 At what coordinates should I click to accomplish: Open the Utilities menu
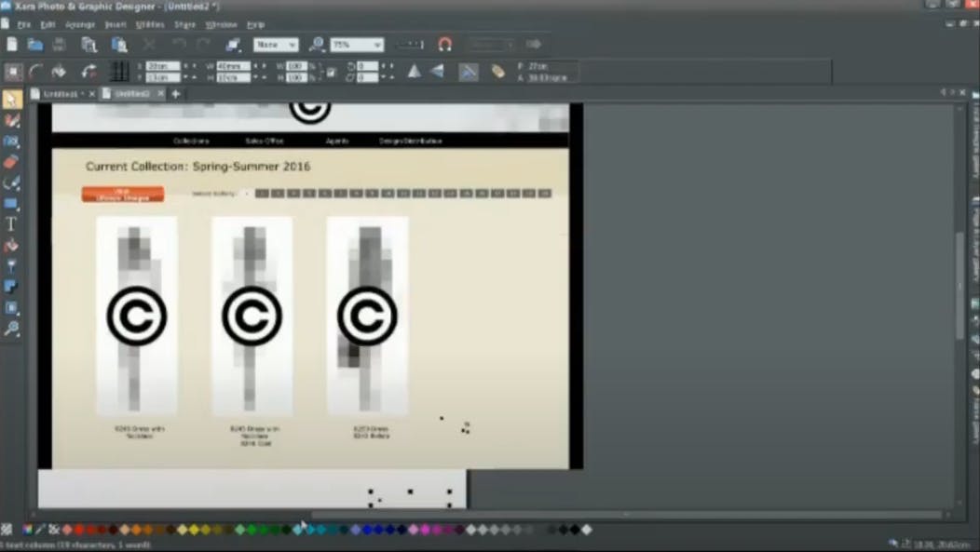(148, 24)
